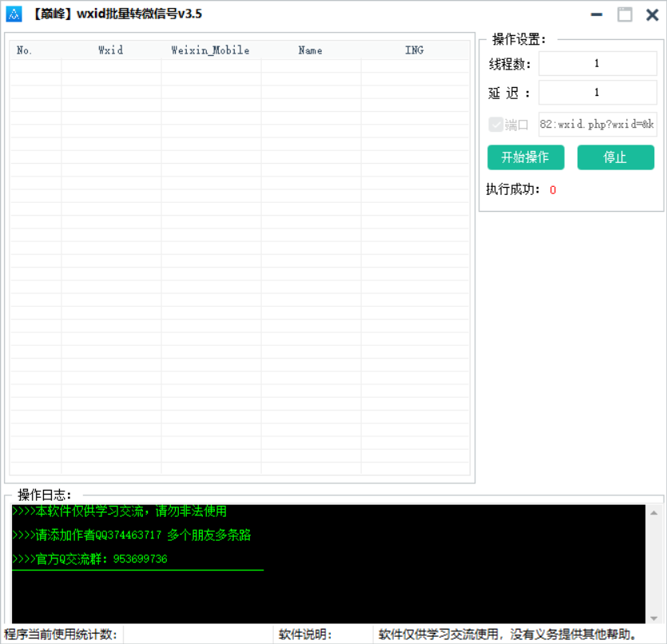Click the green 开始操作 button

point(525,157)
